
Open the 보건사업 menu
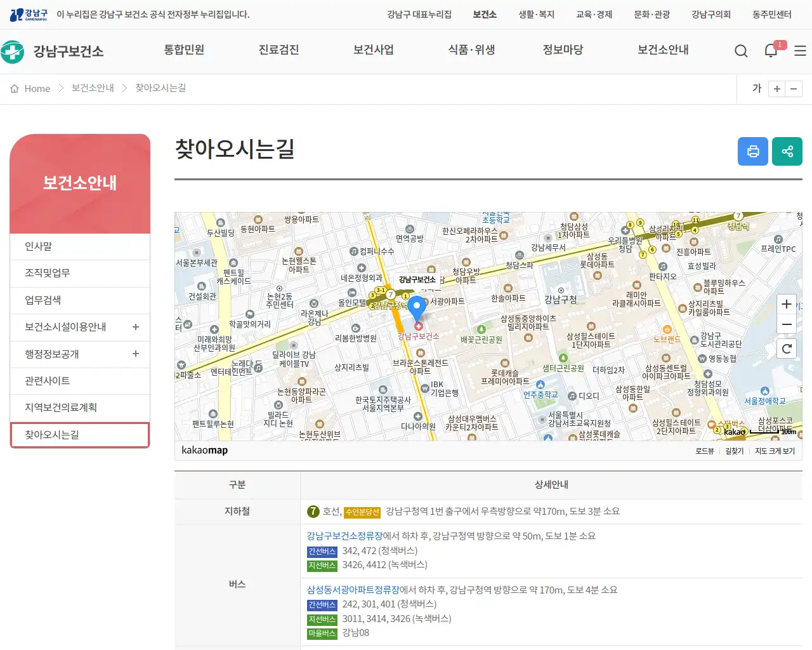[373, 50]
